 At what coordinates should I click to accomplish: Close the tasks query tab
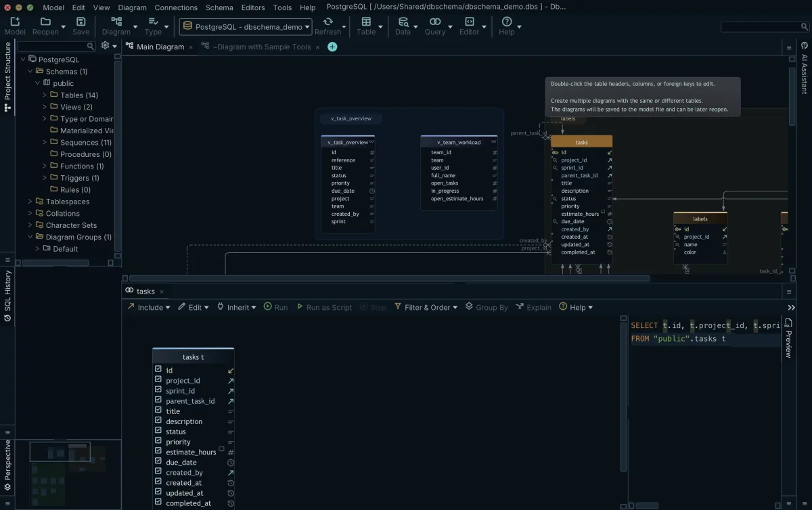162,292
